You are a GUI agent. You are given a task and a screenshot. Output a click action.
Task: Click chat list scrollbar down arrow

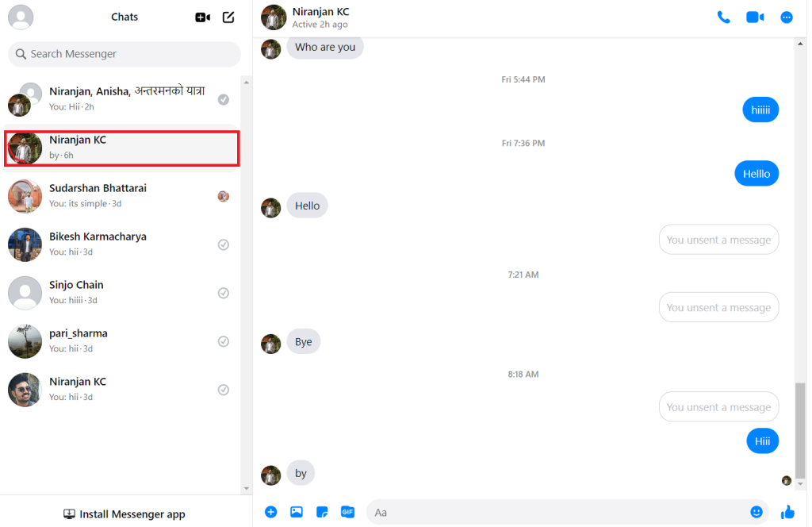(247, 488)
